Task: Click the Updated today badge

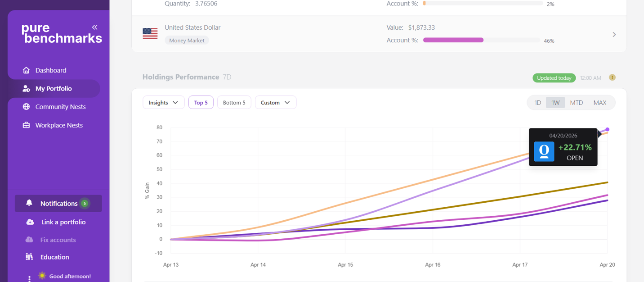Action: click(554, 78)
